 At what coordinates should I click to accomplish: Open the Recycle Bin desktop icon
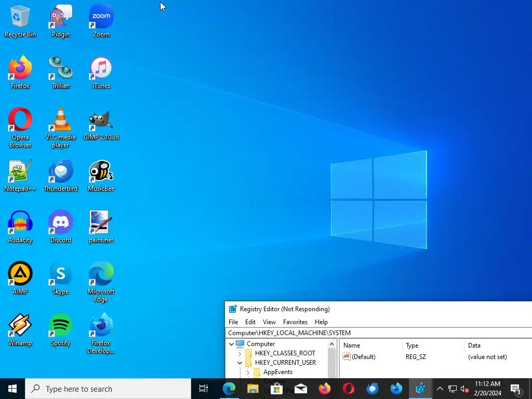click(20, 21)
